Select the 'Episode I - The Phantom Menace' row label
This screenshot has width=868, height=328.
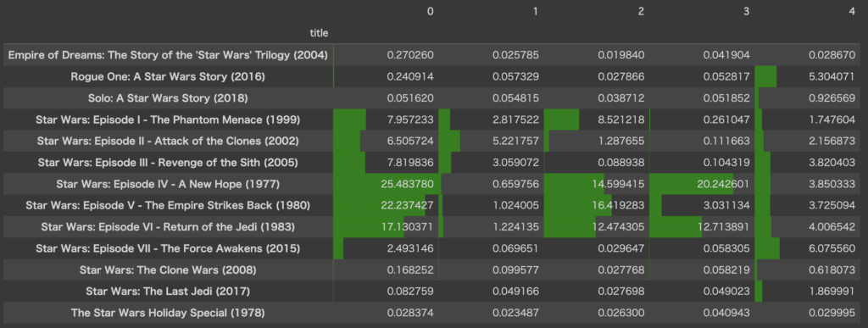click(x=168, y=120)
